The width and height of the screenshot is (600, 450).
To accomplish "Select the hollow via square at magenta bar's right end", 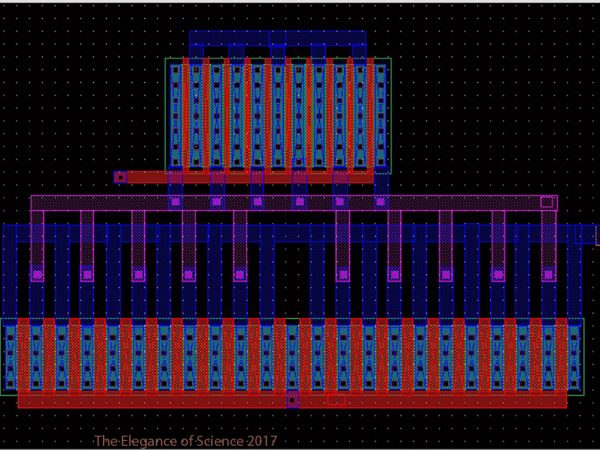I will tap(547, 202).
